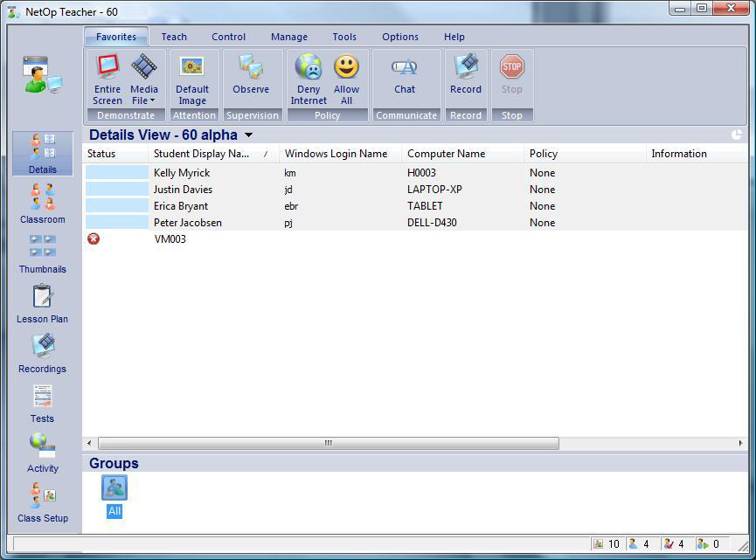Click the Record screen icon
Viewport: 756px width, 560px height.
click(x=466, y=66)
